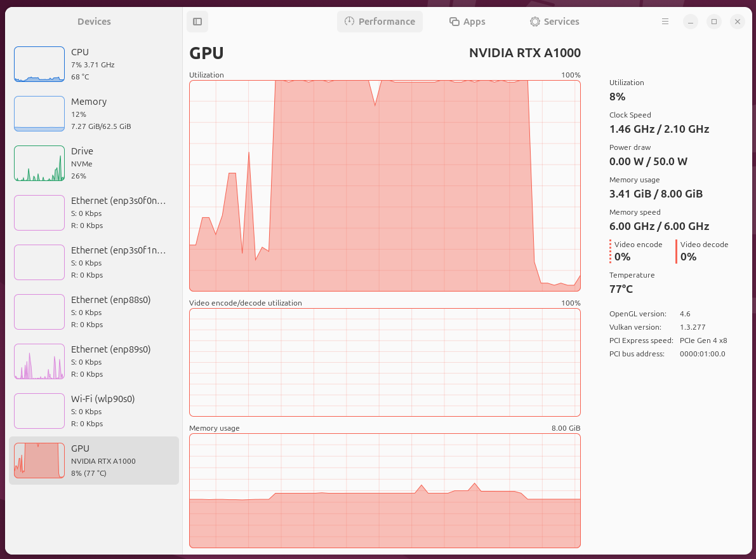Select the Ethernet (enp89s0) device entry
Viewport: 756px width, 559px height.
click(94, 361)
